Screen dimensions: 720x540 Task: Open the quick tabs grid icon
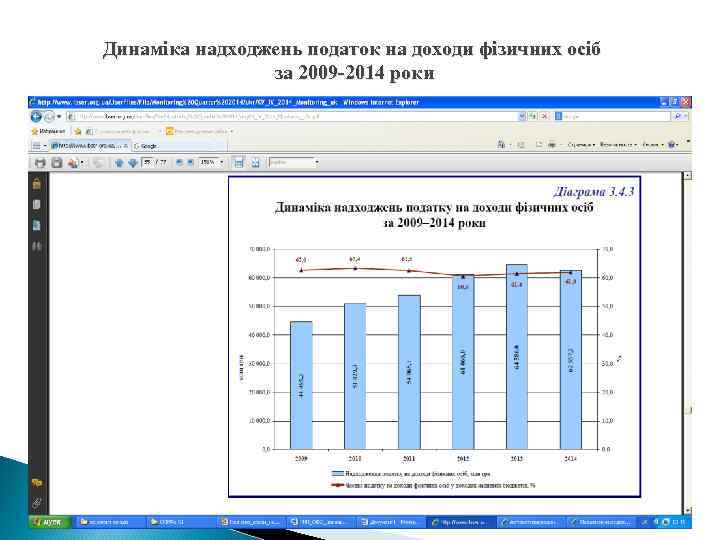[36, 146]
